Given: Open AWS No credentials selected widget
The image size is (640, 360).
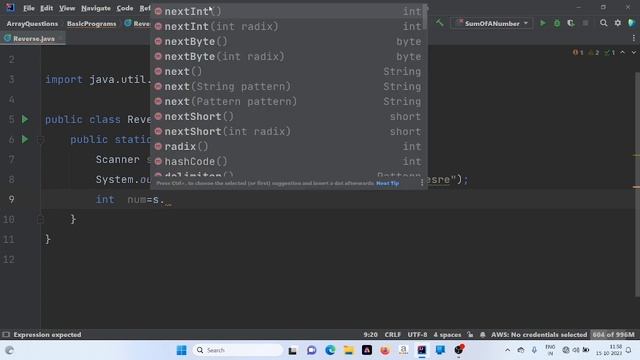Looking at the screenshot, I should [x=539, y=334].
